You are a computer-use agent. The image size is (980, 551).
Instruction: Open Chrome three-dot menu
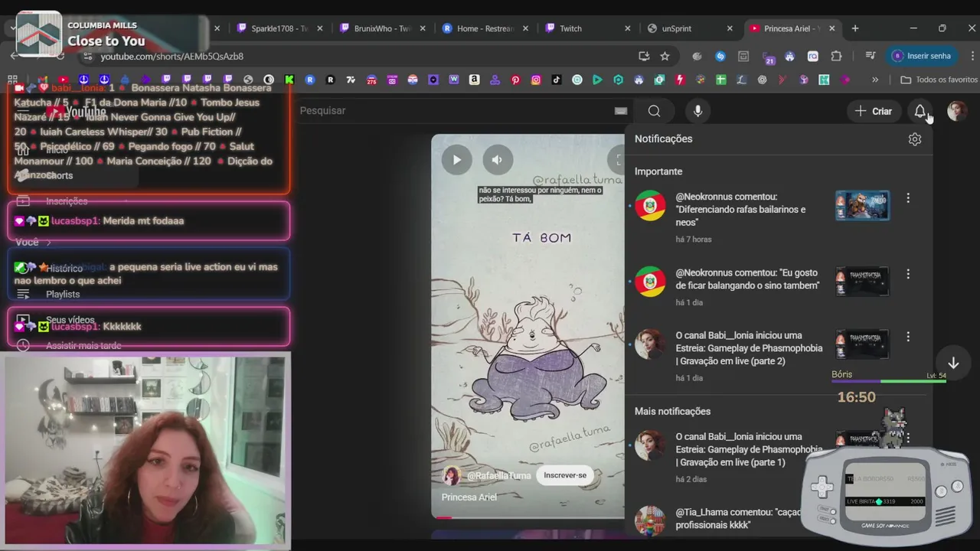[x=972, y=56]
